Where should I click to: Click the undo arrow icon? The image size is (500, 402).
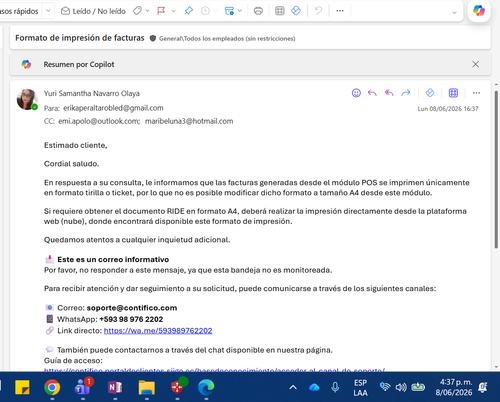[318, 11]
